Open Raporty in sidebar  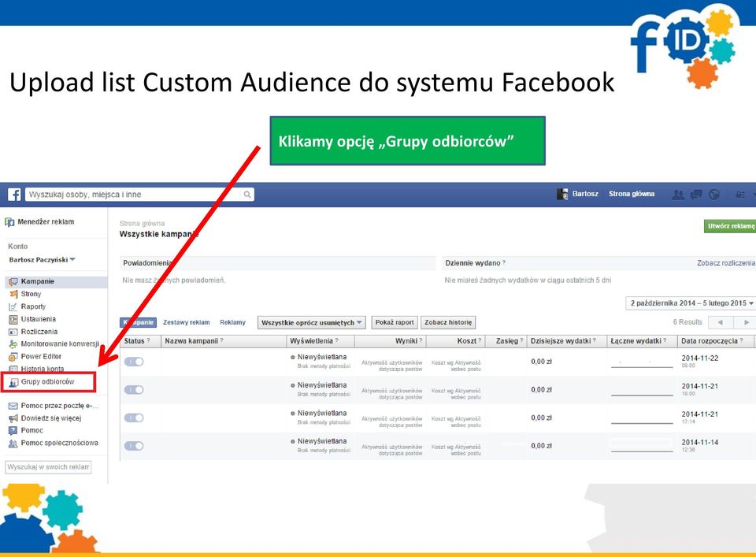point(33,306)
